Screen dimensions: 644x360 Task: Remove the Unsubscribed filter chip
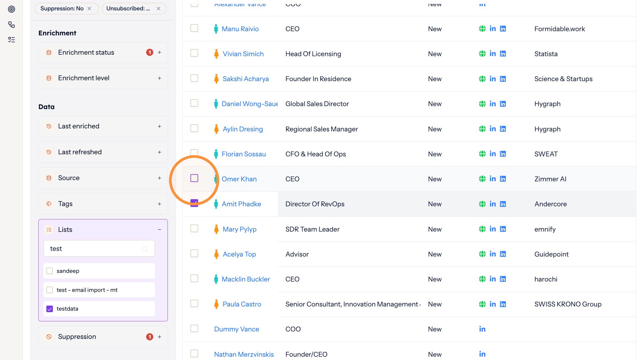point(158,9)
